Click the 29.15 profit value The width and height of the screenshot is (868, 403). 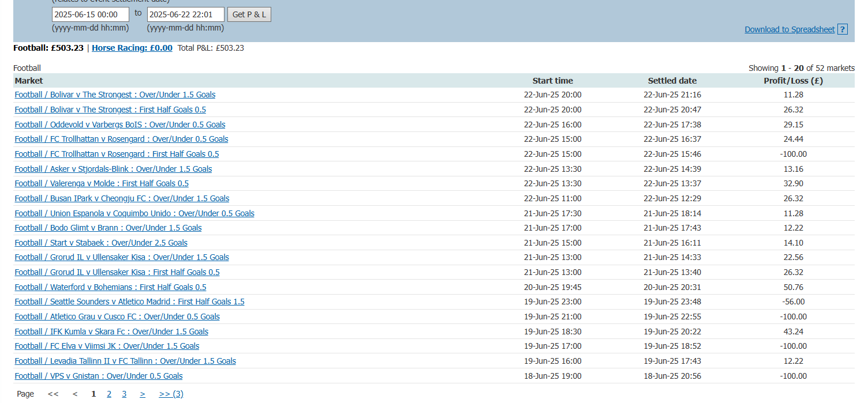pyautogui.click(x=793, y=125)
